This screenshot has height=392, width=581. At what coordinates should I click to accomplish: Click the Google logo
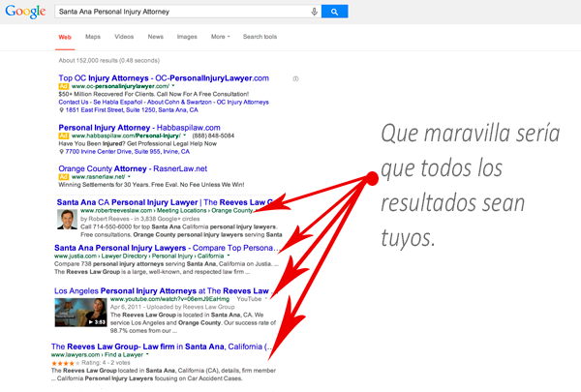click(x=25, y=12)
